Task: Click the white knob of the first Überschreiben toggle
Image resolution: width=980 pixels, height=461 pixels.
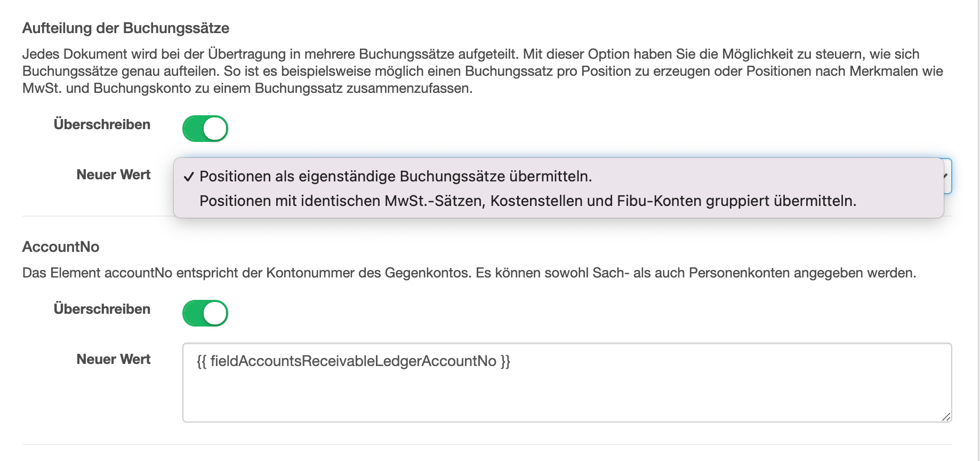Action: click(x=215, y=129)
